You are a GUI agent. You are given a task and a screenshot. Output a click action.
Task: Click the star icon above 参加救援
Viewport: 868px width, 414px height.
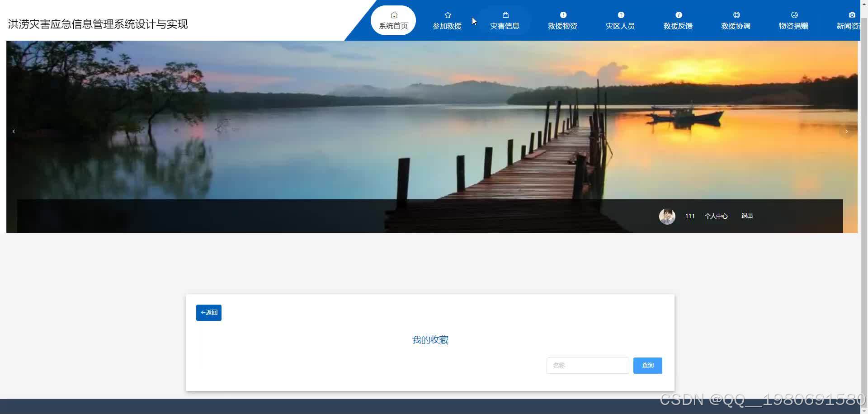447,14
